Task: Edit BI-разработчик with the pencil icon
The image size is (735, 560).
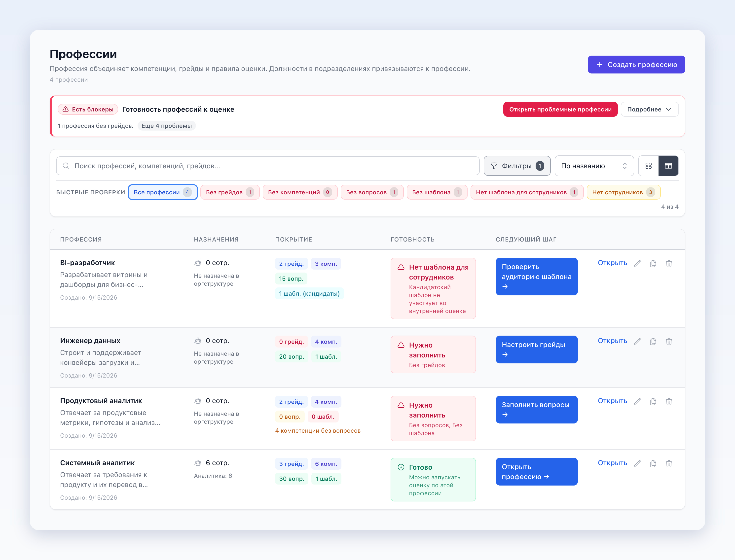Action: click(x=637, y=263)
